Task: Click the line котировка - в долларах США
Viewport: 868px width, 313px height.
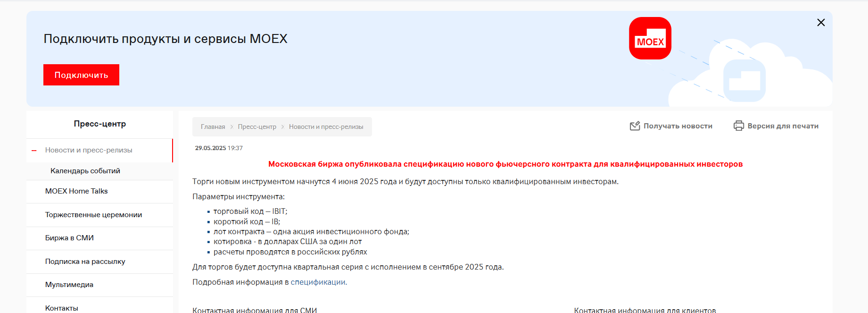Action: tap(288, 242)
